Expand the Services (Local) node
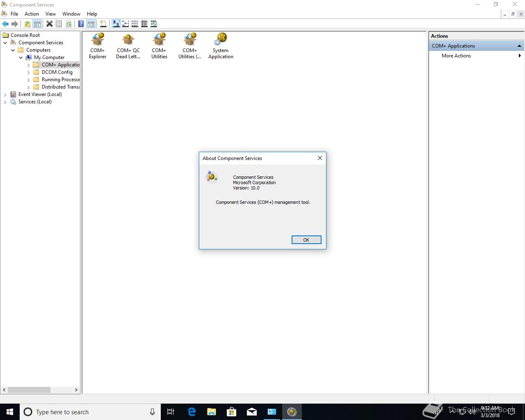 [x=5, y=102]
